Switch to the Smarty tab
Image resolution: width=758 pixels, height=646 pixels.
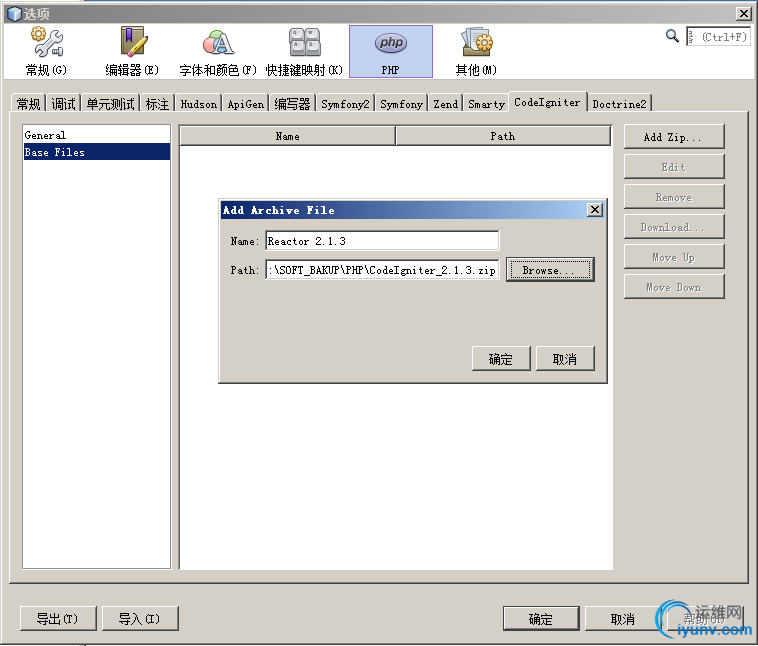pos(486,103)
